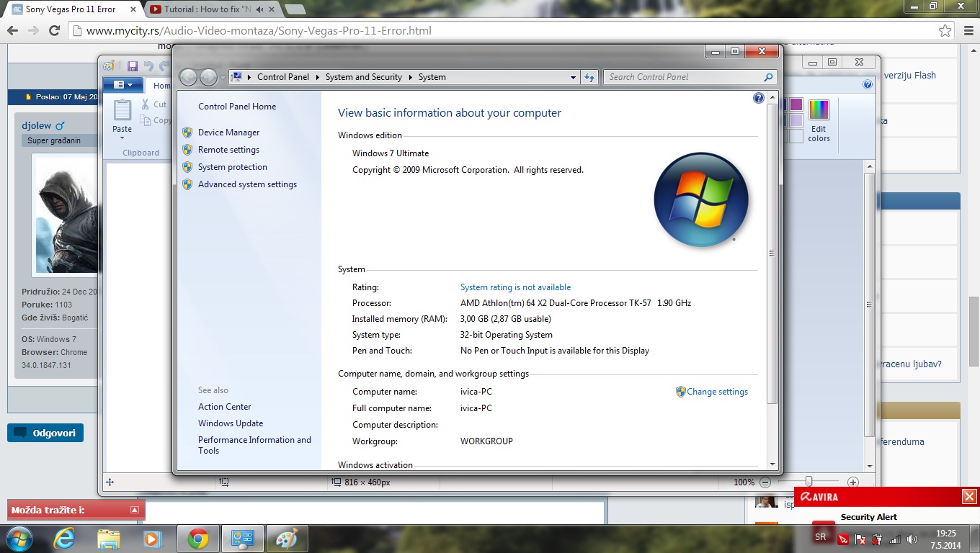The image size is (980, 553).
Task: Expand the address path history dropdown
Action: click(573, 77)
